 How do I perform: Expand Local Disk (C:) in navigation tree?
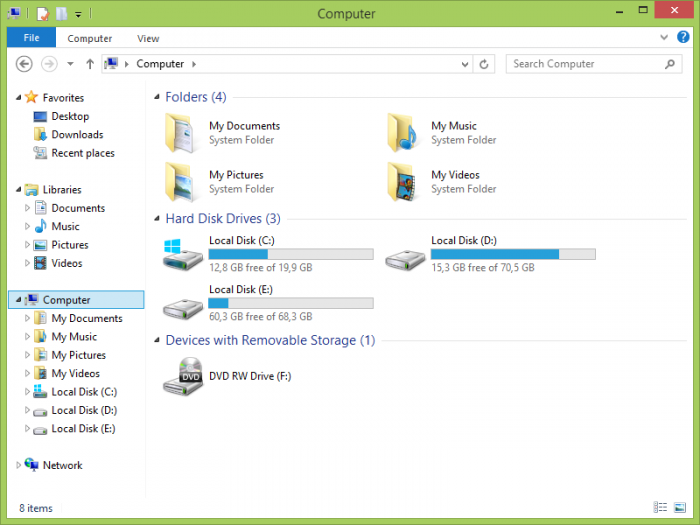point(27,392)
